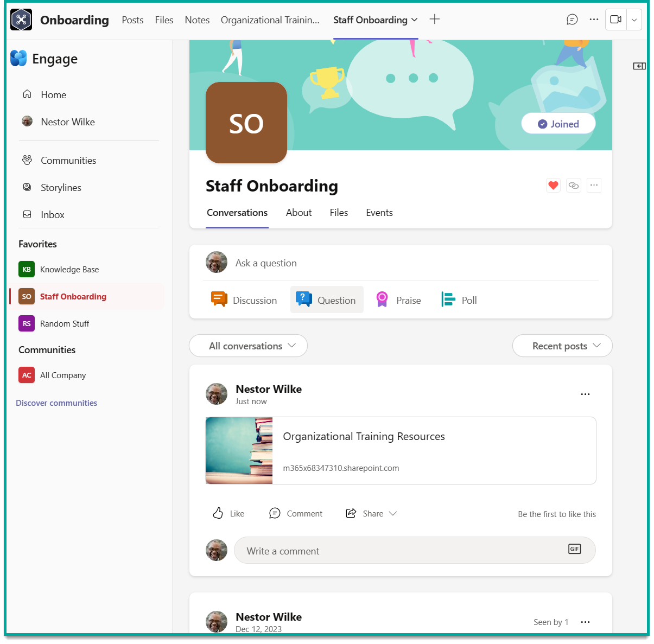Open the Discover communities link
654x644 pixels.
(56, 403)
